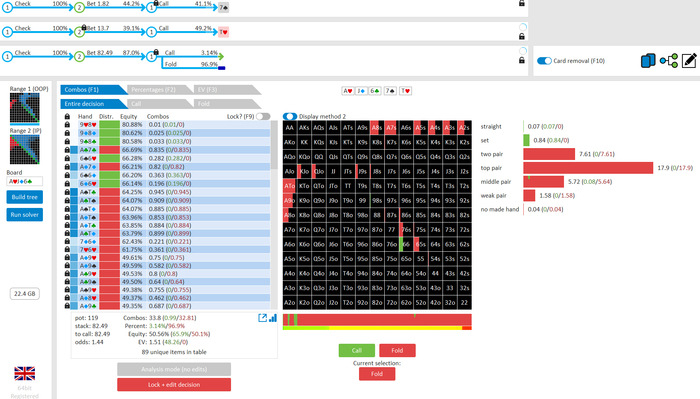
Task: Click the Combos column header
Action: pyautogui.click(x=158, y=116)
